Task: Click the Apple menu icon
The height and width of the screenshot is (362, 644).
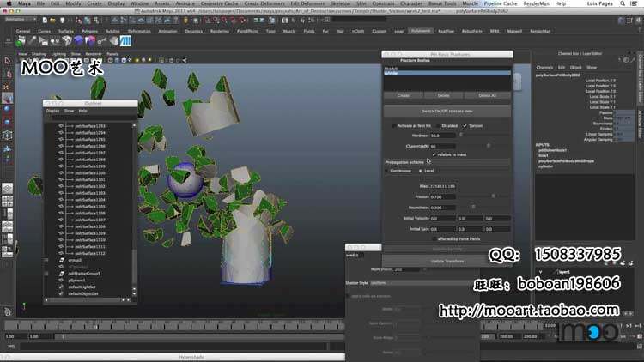Action: coord(8,4)
